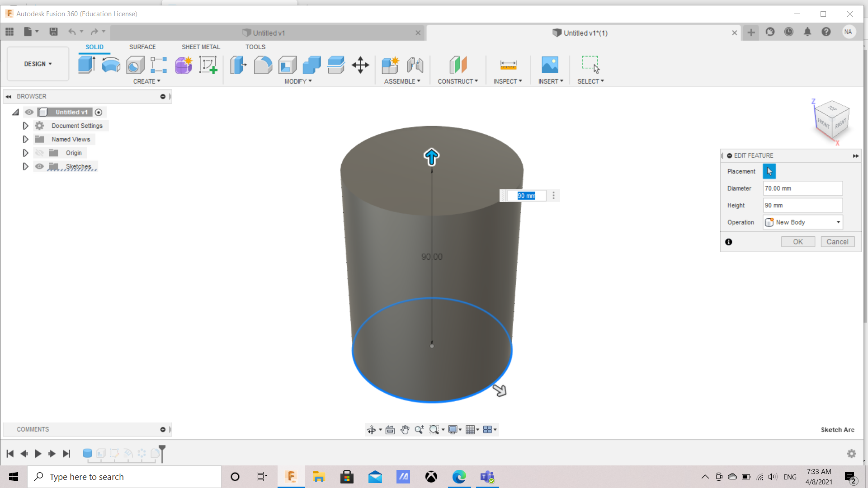Switch to the Untitled v1 document tab
Screen dimensions: 868x488
click(x=267, y=33)
